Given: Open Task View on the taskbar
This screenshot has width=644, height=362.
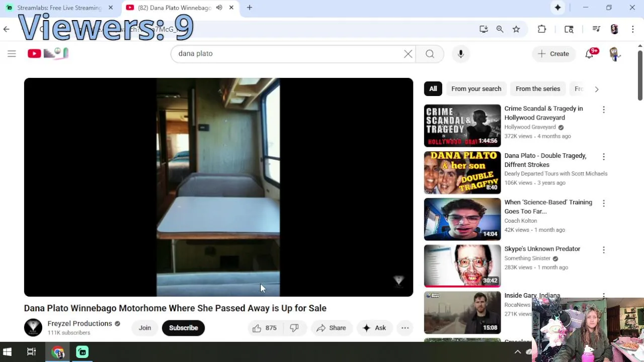Looking at the screenshot, I should [31, 352].
